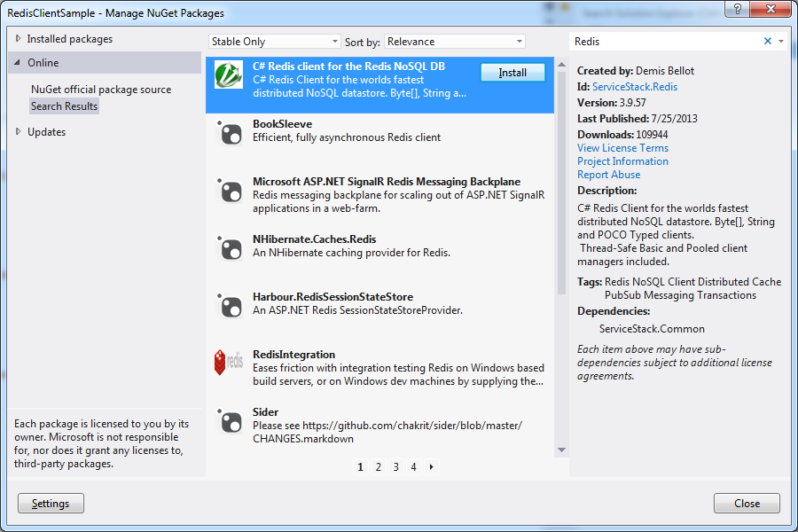Click the Sider package icon
Viewport: 798px width, 532px height.
click(231, 420)
